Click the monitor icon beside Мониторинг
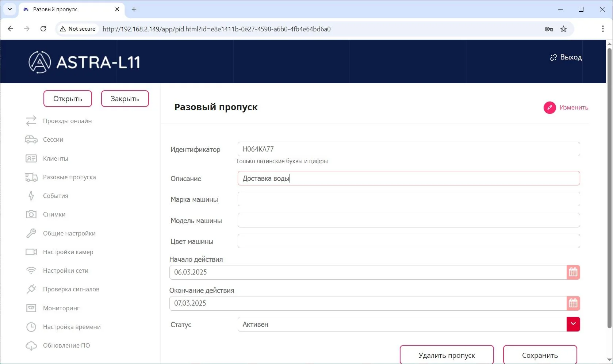The height and width of the screenshot is (364, 613). point(31,308)
